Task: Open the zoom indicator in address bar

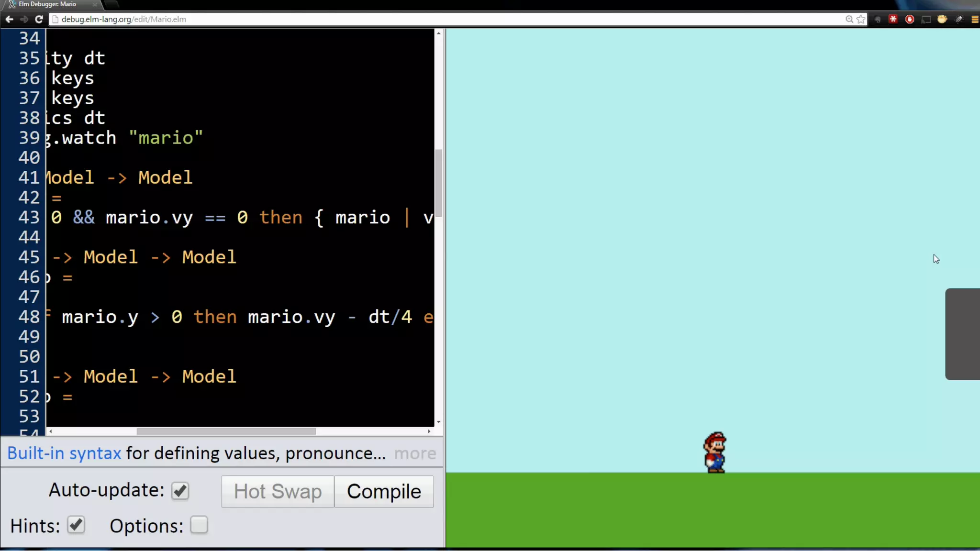Action: coord(849,19)
